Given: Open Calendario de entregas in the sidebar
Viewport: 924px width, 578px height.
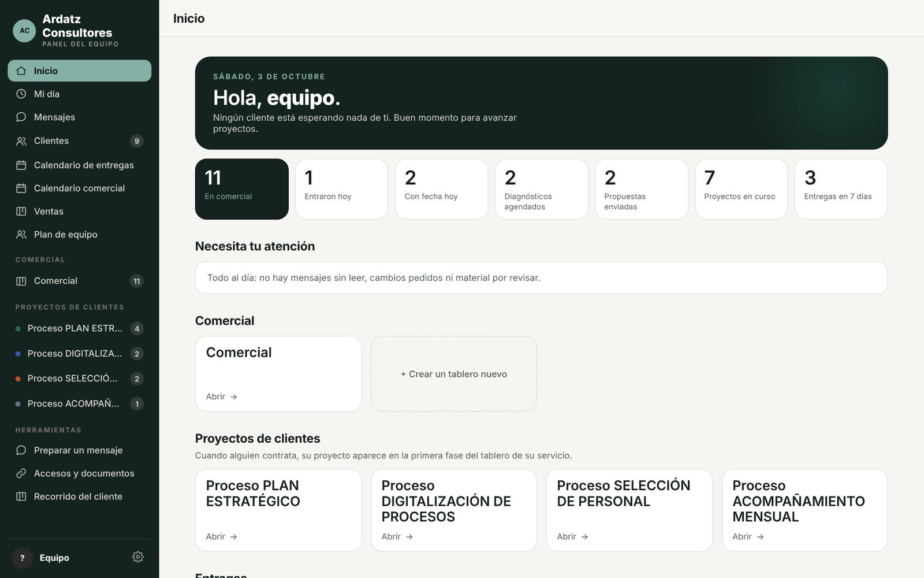Looking at the screenshot, I should click(79, 165).
